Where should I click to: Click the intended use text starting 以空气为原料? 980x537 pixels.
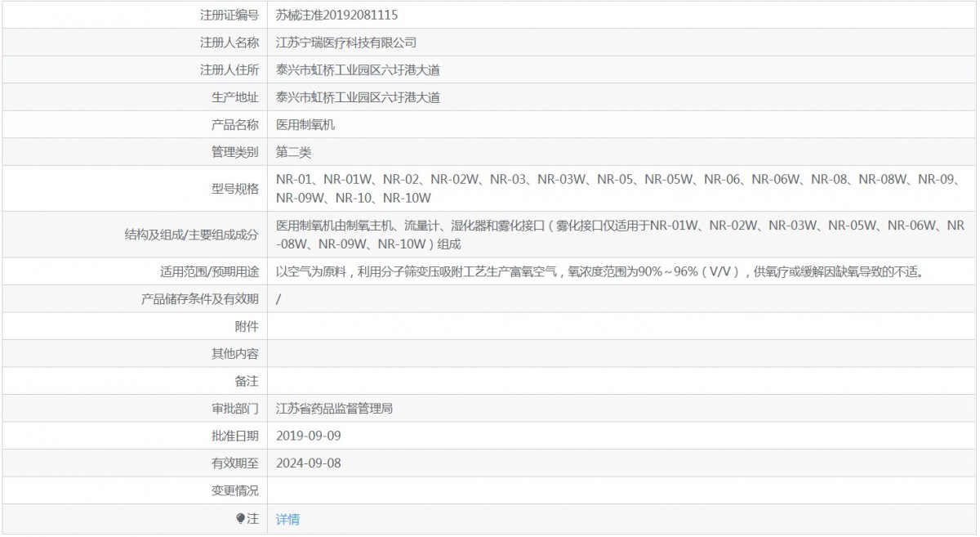click(603, 272)
